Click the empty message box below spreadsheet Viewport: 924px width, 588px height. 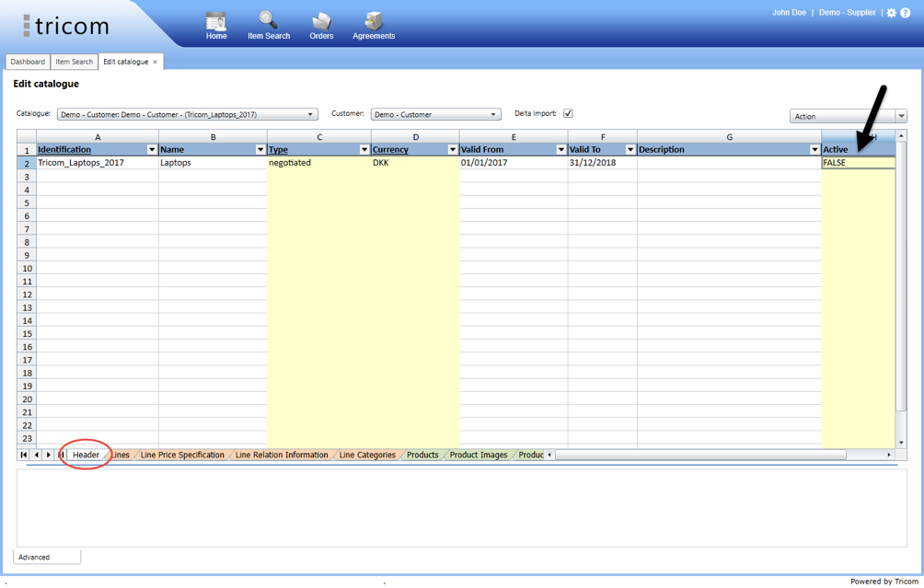[461, 507]
